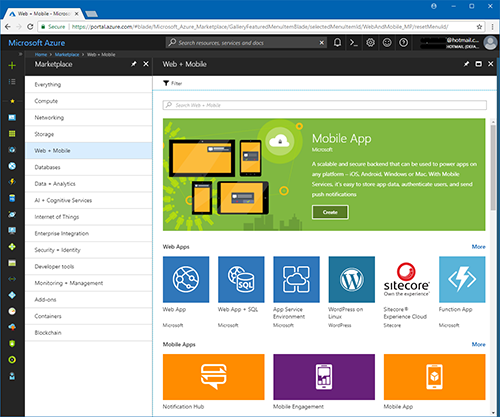Open the Help question mark icon
The image size is (500, 417).
pos(404,43)
